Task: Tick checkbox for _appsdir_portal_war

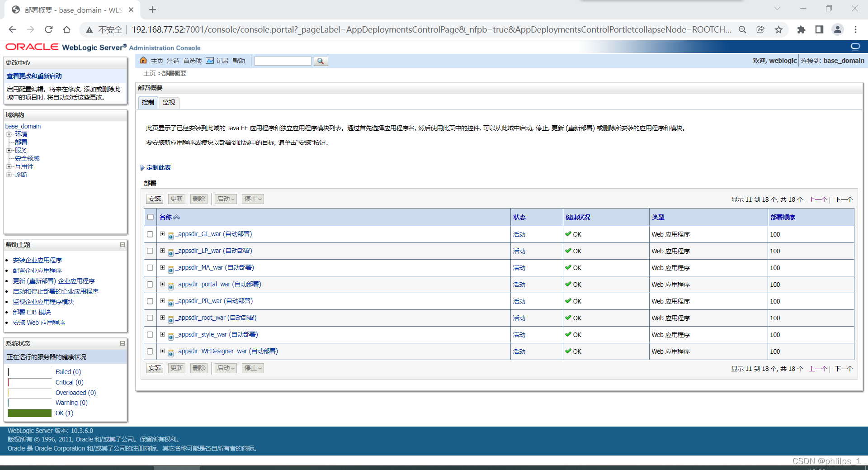Action: pyautogui.click(x=150, y=285)
